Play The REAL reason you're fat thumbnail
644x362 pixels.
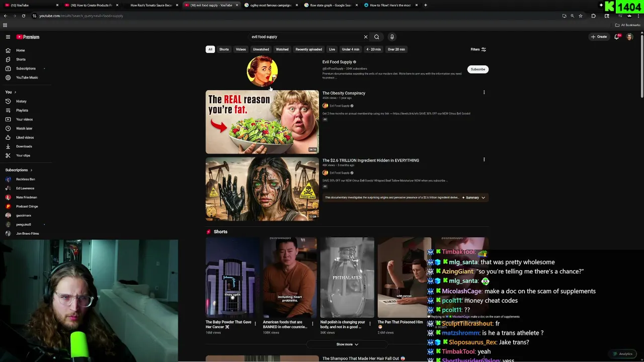[262, 122]
